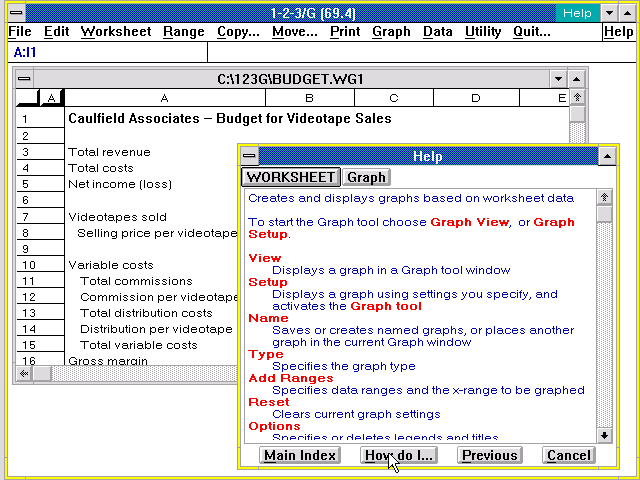This screenshot has width=640, height=480.
Task: Open the BUDGET.WG1 window system menu box
Action: pos(24,78)
